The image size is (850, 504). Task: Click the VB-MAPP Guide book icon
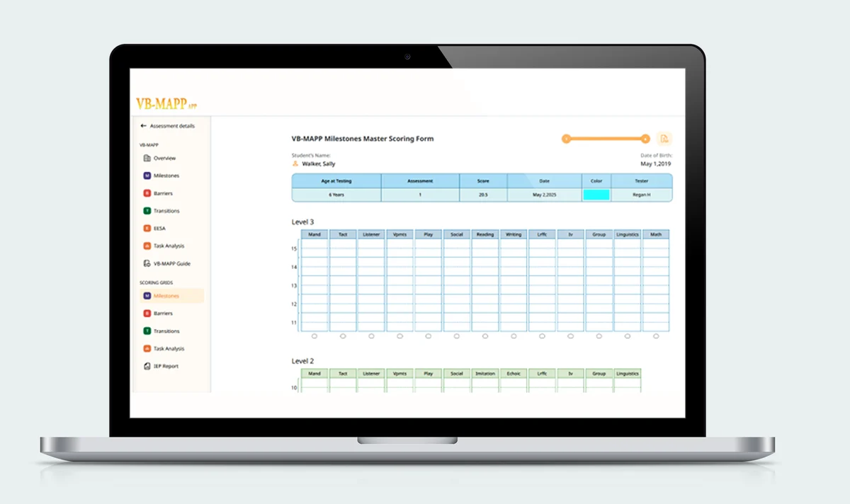click(147, 263)
